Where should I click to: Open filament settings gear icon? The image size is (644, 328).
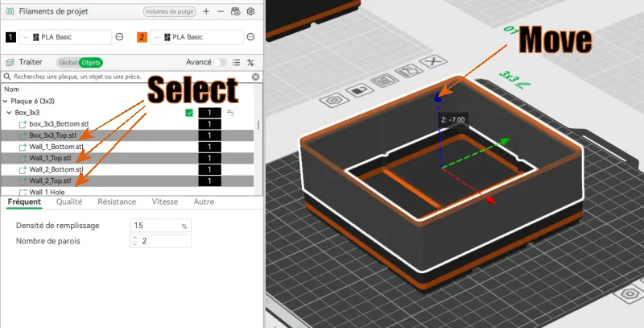250,11
